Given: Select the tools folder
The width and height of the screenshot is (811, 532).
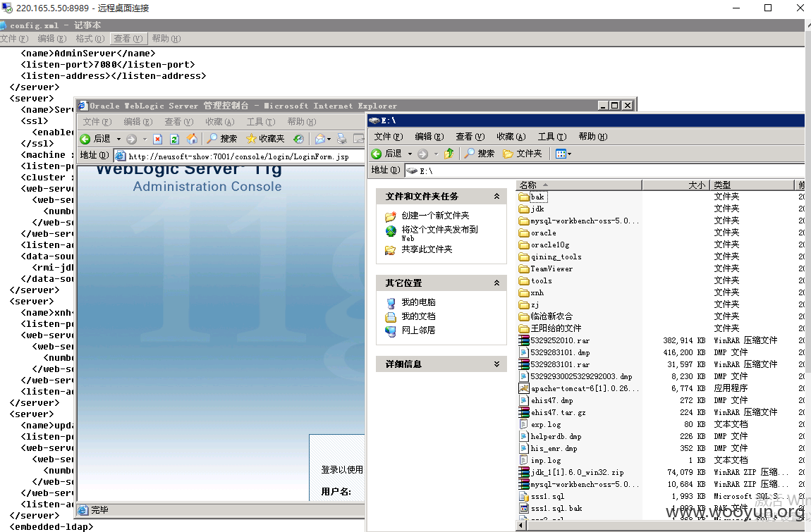Looking at the screenshot, I should click(535, 280).
